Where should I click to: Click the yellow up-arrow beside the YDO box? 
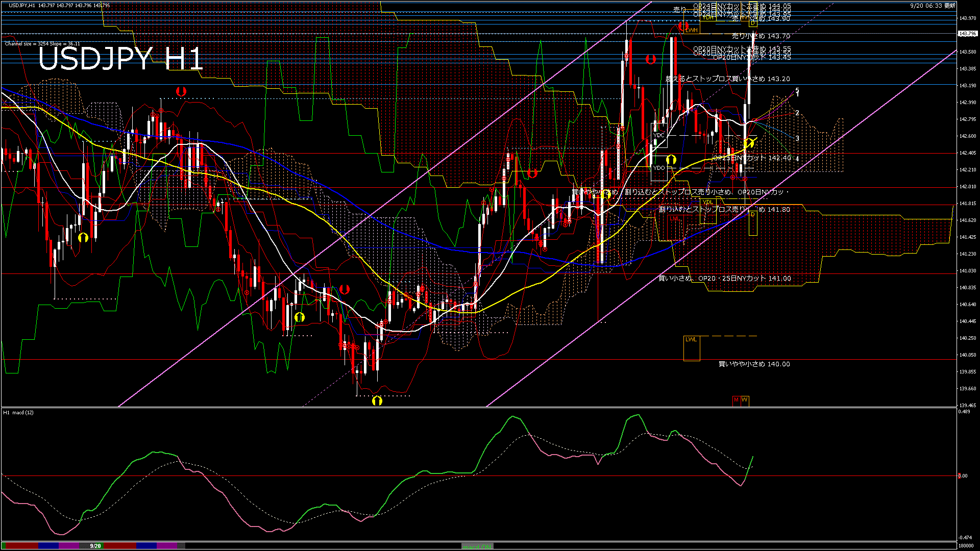[671, 160]
